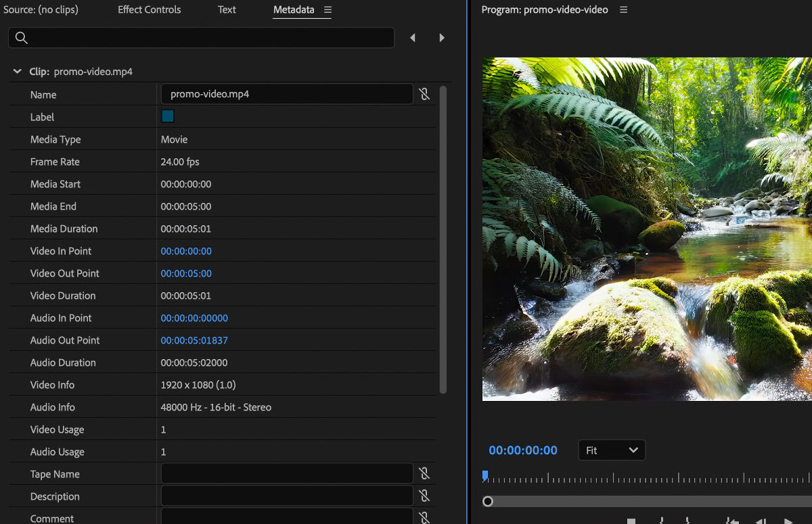Switch to the Effect Controls tab

(149, 9)
